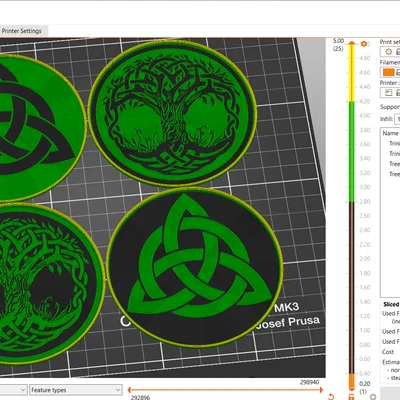
Task: Click the 292896 value label below horizontal slider
Action: 140,397
